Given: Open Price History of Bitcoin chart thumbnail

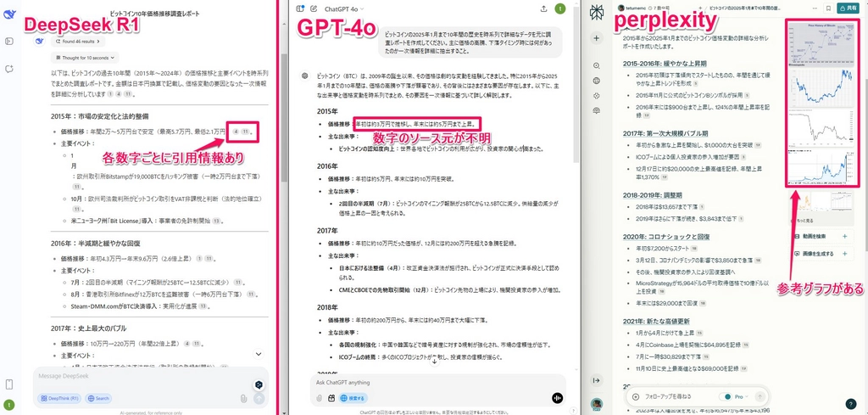Looking at the screenshot, I should [x=821, y=46].
